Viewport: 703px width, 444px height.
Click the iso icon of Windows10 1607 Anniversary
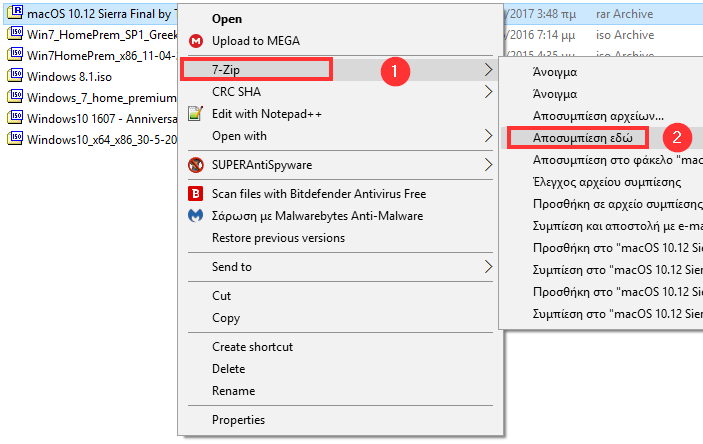[x=15, y=117]
